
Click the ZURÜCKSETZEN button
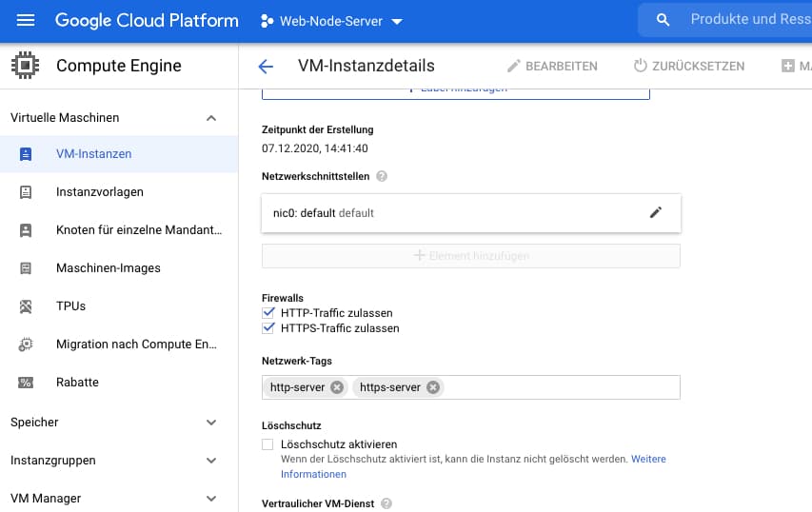coord(689,66)
